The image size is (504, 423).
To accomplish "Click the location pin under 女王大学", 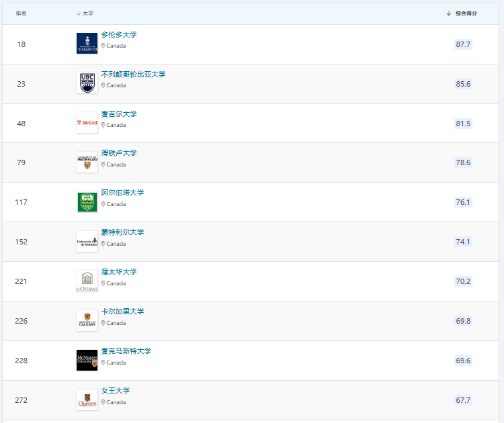I will pyautogui.click(x=103, y=402).
